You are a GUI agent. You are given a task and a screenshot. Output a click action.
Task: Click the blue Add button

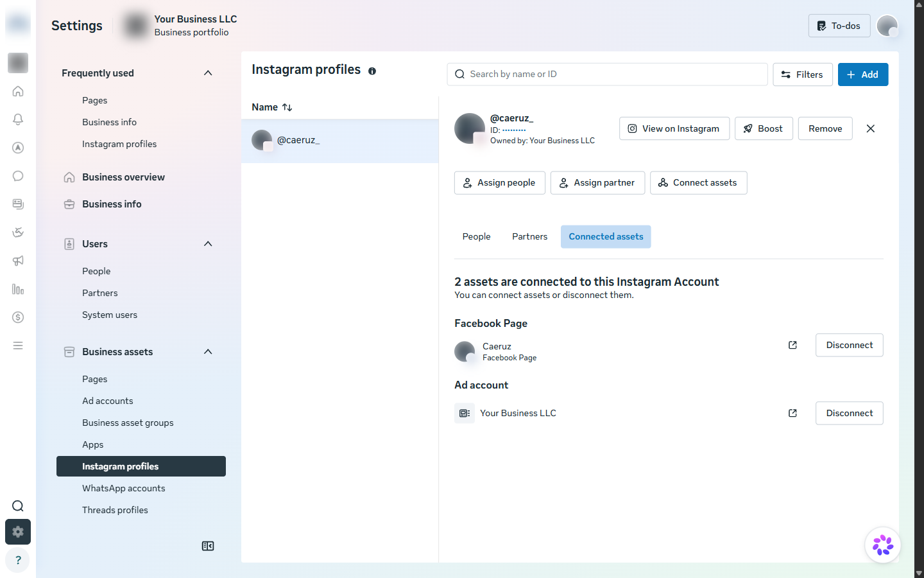[x=863, y=74]
